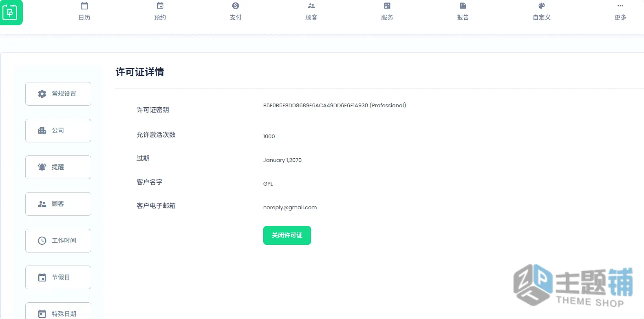
Task: Click the building icon beside 公司
Action: tap(42, 131)
